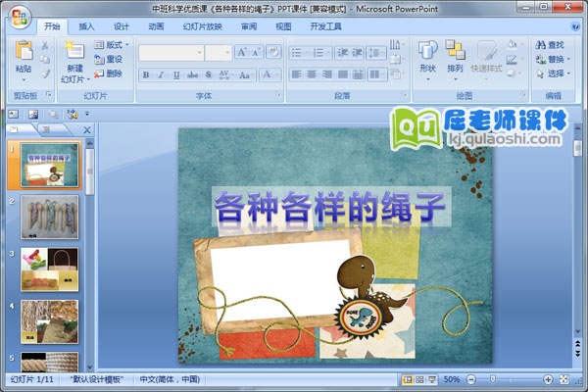The width and height of the screenshot is (588, 392).
Task: Click the Paste clipboard icon
Action: tap(24, 50)
